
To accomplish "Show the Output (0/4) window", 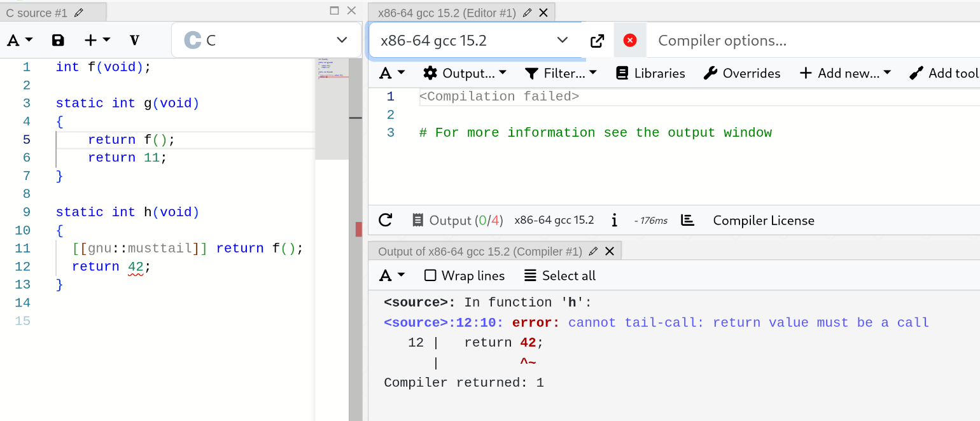I will tap(458, 220).
